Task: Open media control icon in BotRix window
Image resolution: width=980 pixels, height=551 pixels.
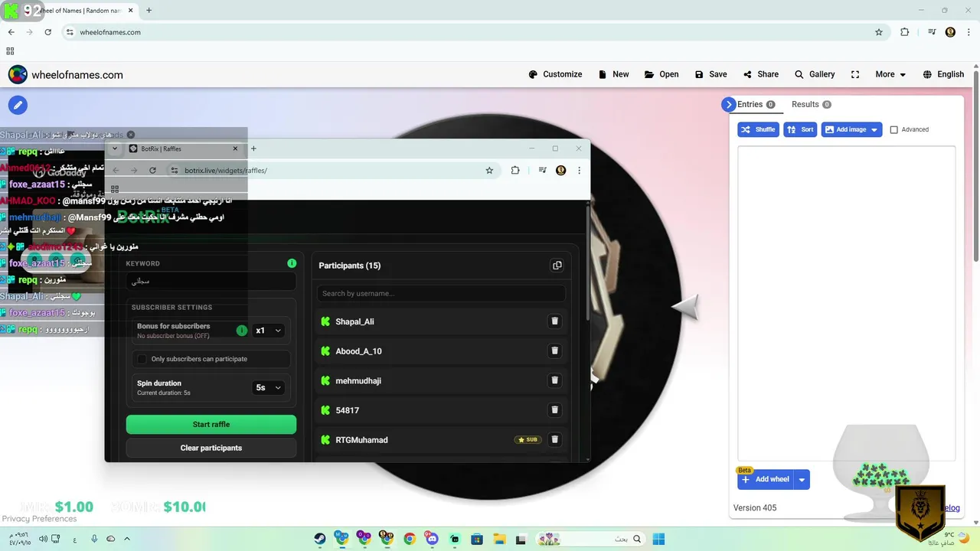Action: pyautogui.click(x=542, y=171)
